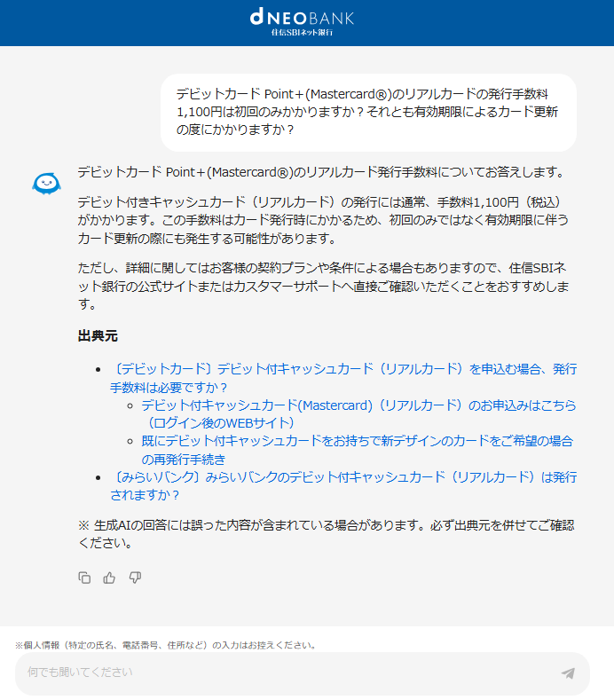This screenshot has height=700, width=614.
Task: Click the disclaimer ※ 生成AIの回答には誤った内容 text
Action: (x=326, y=534)
